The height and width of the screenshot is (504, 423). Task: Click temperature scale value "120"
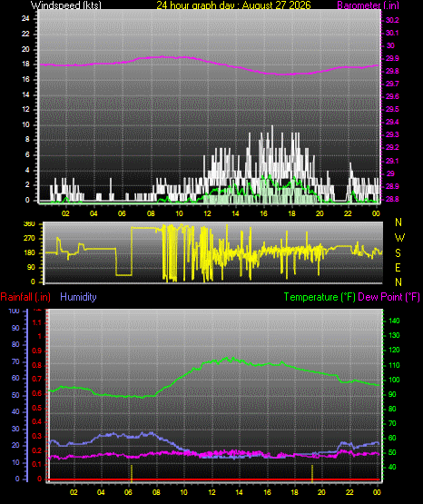click(394, 350)
